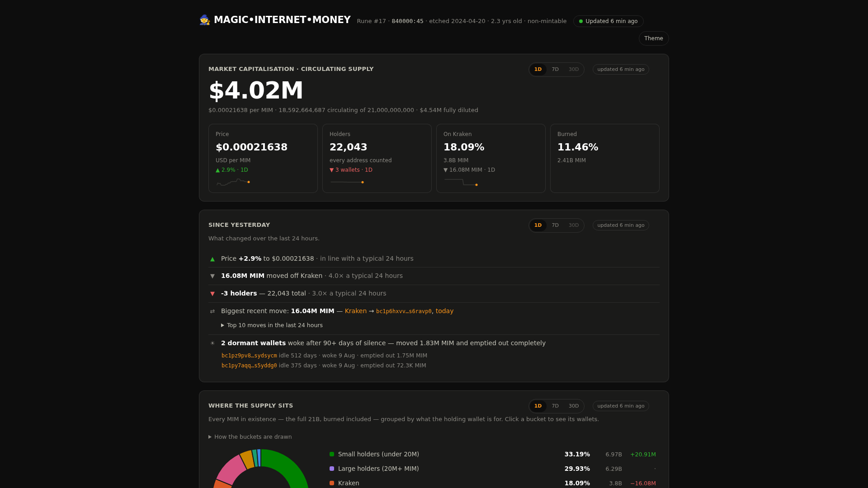Click the purple Large holders legend swatch

tap(332, 469)
